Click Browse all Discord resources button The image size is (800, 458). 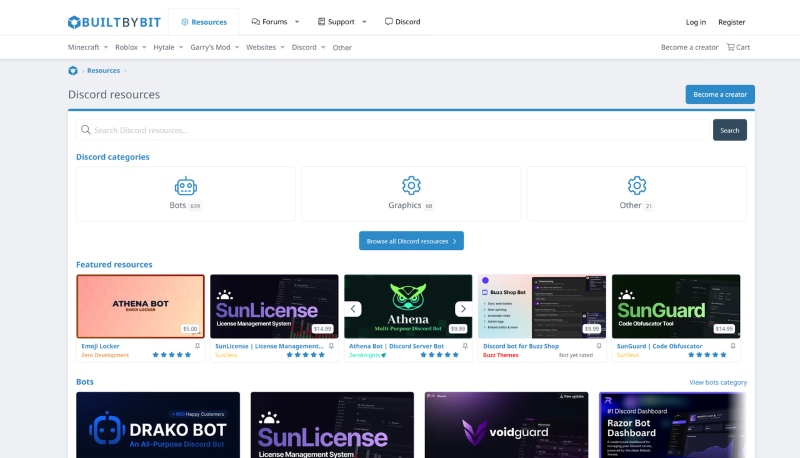coord(411,241)
